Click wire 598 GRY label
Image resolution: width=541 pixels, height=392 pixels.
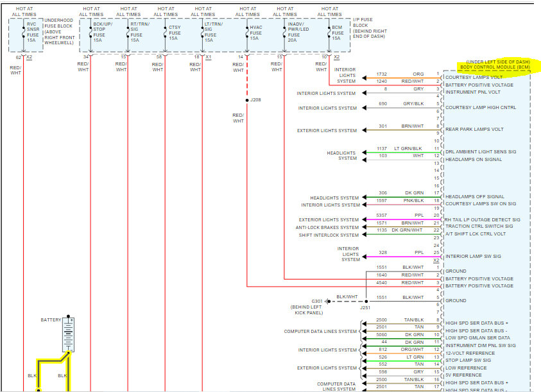[x=401, y=371]
